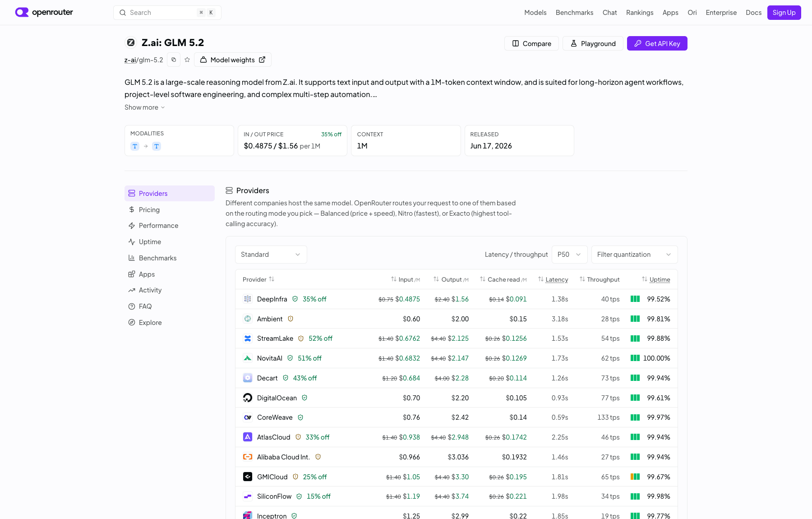Image resolution: width=812 pixels, height=519 pixels.
Task: Select Providers section in sidebar
Action: click(170, 193)
